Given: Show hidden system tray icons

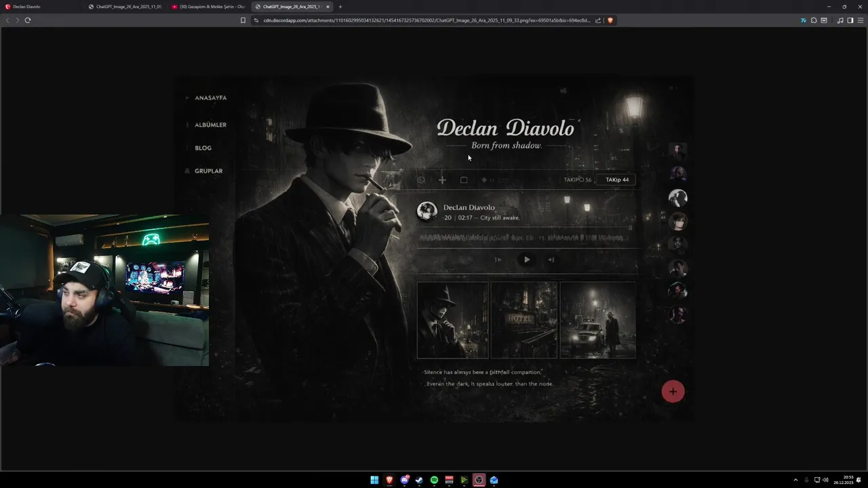Looking at the screenshot, I should 795,480.
